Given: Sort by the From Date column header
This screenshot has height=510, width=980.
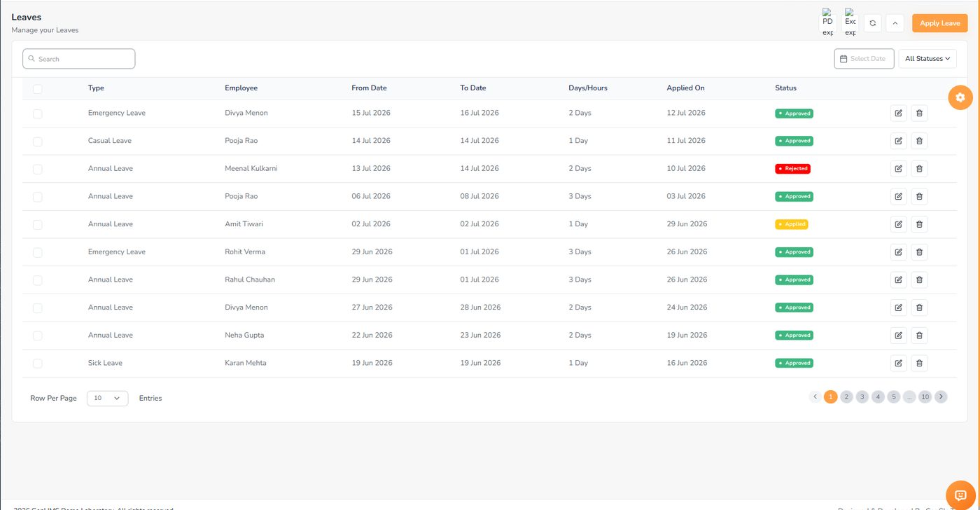Looking at the screenshot, I should coord(369,88).
